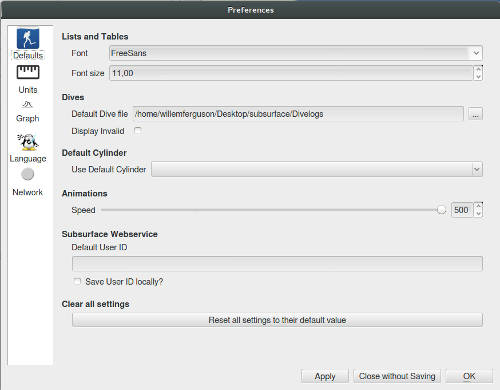Click the Apply button
Image resolution: width=500 pixels, height=390 pixels.
[x=325, y=376]
